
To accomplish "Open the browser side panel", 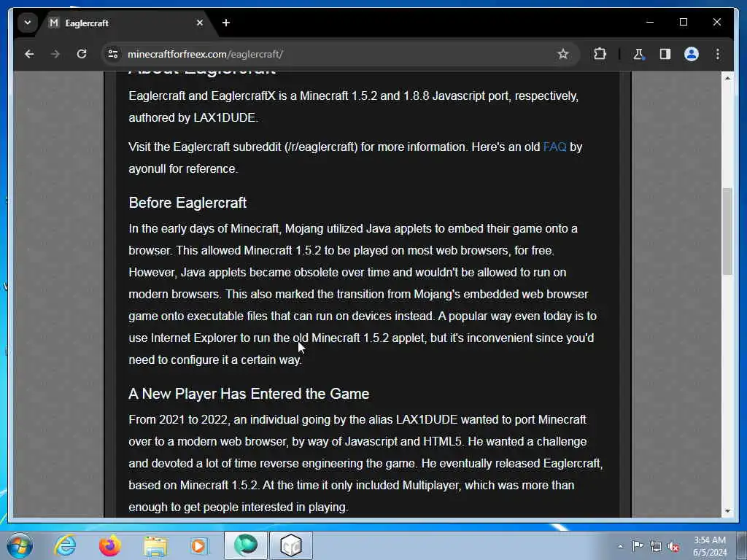I will 665,54.
